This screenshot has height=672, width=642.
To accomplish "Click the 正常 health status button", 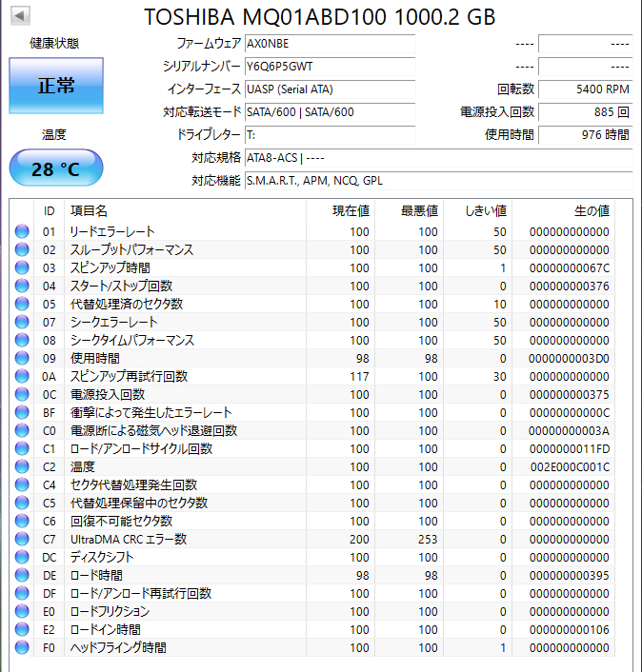I will [56, 86].
